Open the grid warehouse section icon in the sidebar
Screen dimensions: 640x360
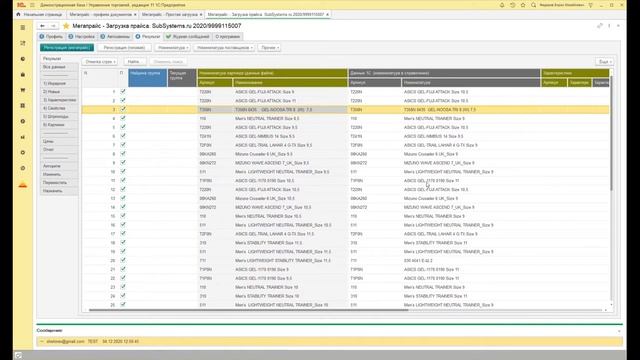click(x=23, y=106)
